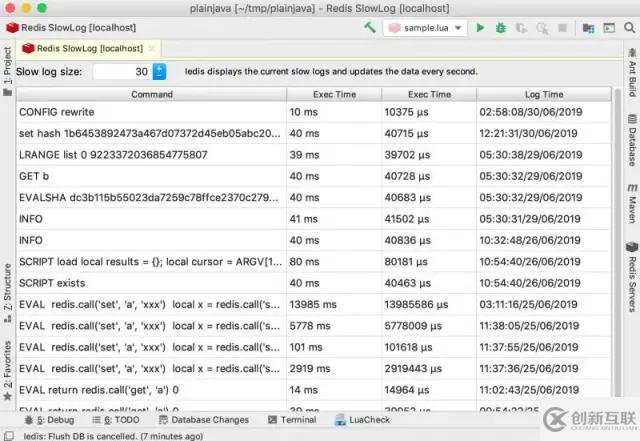This screenshot has height=441, width=640.
Task: Click the 12:21:31/30/06/2019 log time cell
Action: point(544,134)
